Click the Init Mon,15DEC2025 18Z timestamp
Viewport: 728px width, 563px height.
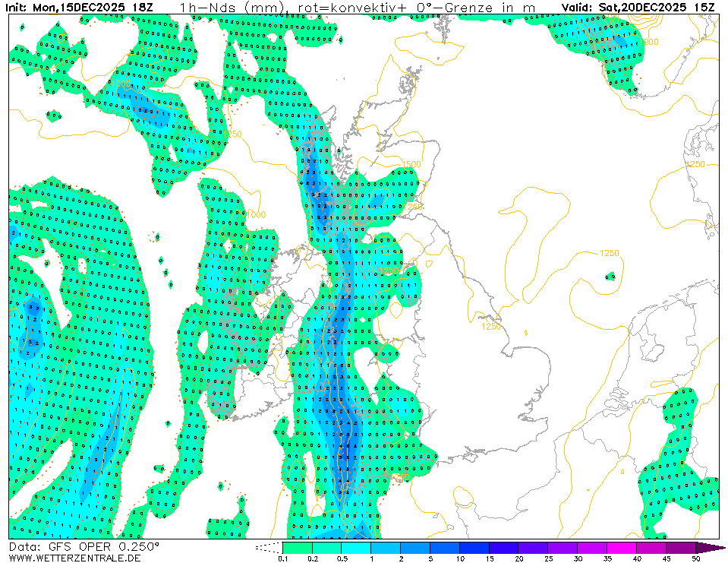click(x=78, y=8)
